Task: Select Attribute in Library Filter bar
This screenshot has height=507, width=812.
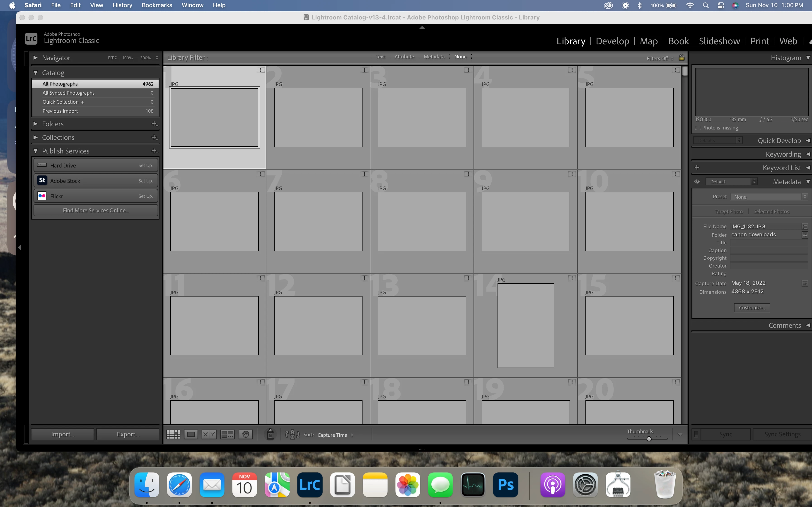Action: click(x=404, y=57)
